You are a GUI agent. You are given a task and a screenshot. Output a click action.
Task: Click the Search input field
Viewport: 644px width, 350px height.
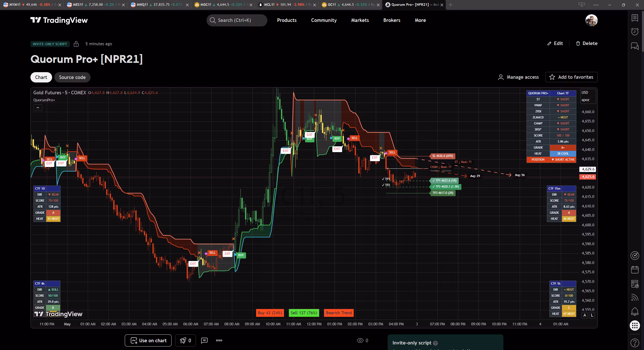coord(237,20)
